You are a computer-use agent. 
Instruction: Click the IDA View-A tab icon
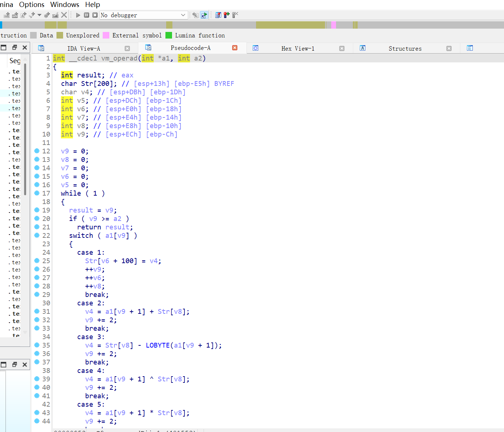(41, 48)
